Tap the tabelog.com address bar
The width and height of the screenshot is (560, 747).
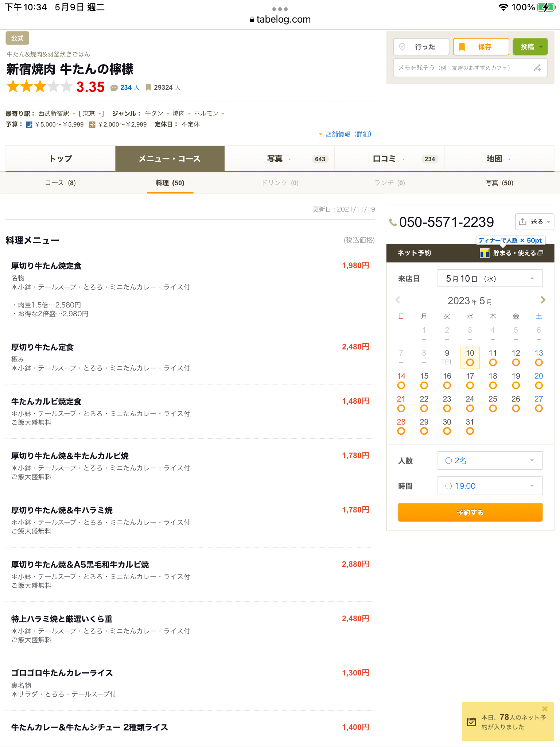(280, 19)
